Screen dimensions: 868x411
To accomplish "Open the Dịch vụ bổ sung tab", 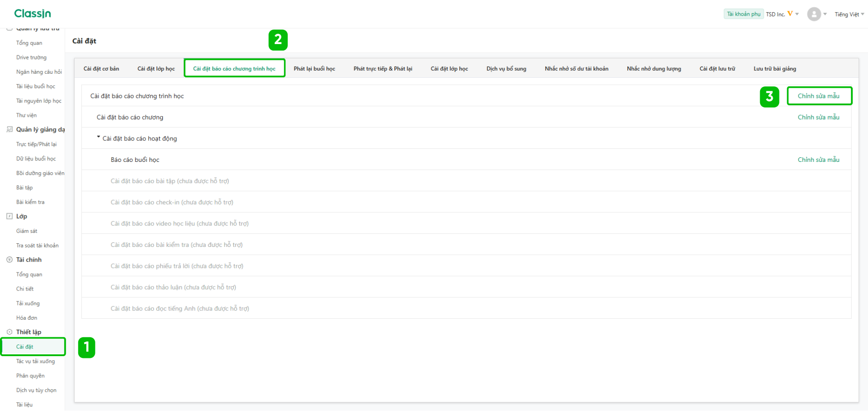I will [506, 69].
